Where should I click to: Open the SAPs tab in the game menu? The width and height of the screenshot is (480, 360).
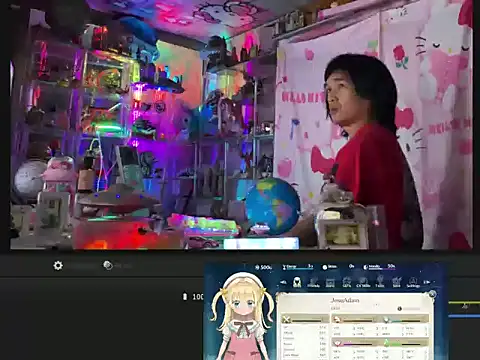coord(347,282)
